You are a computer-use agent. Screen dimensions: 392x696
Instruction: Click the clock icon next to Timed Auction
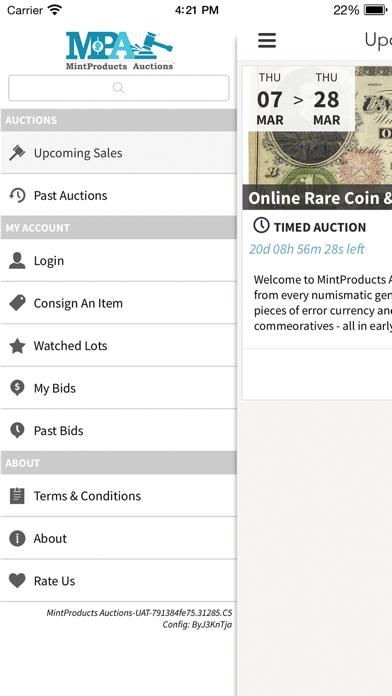[x=261, y=225]
